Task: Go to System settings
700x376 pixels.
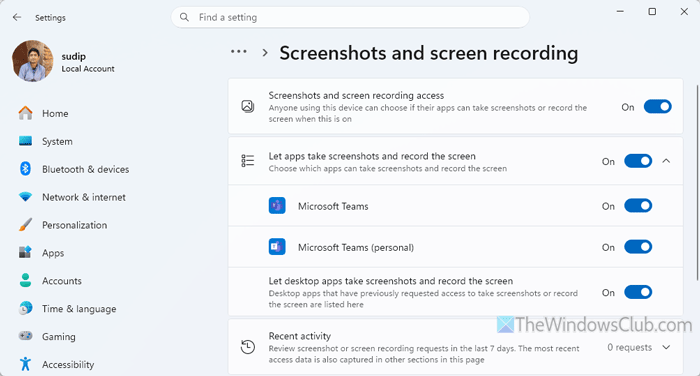Action: coord(57,142)
